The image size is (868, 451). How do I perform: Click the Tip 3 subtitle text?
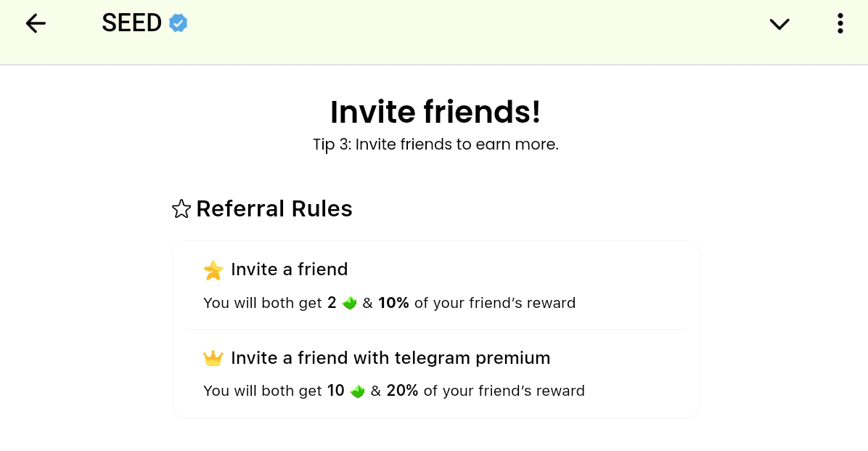pyautogui.click(x=435, y=145)
